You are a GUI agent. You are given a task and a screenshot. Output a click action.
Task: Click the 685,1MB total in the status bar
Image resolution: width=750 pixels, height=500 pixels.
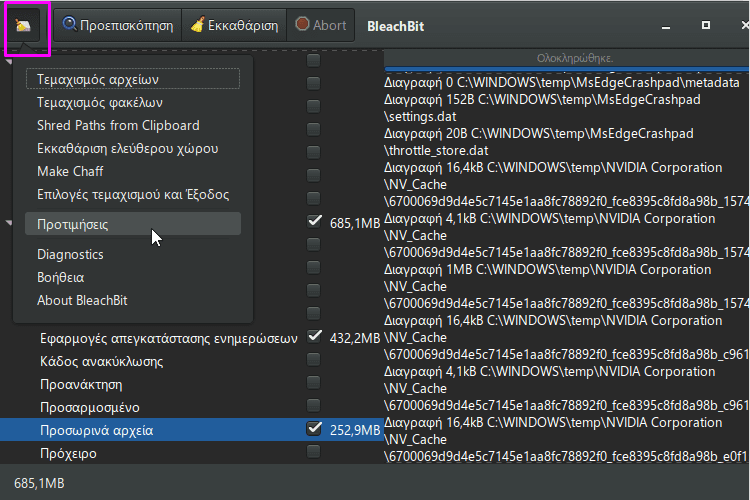[x=39, y=483]
